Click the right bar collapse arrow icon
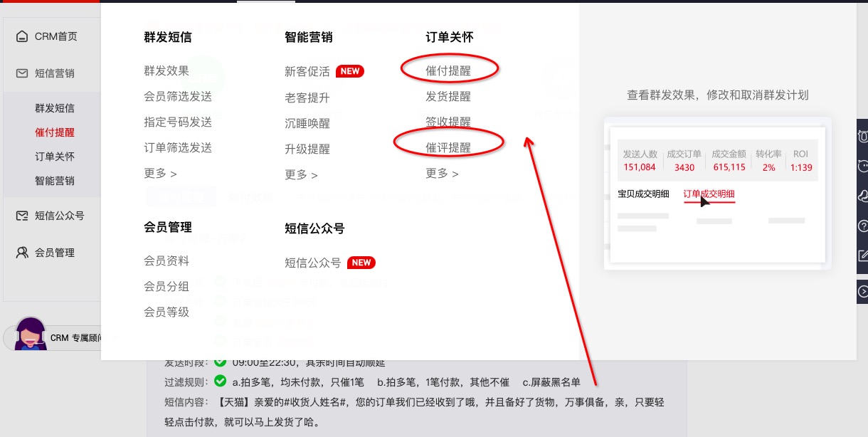The width and height of the screenshot is (868, 437). click(863, 291)
